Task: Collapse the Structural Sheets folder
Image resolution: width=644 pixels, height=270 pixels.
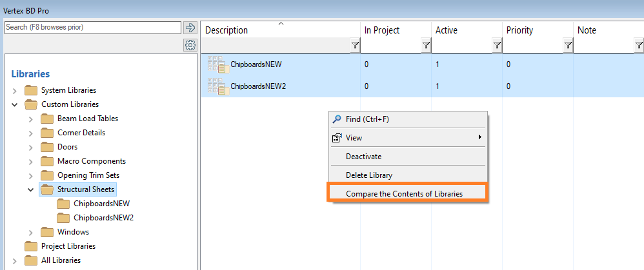Action: tap(30, 189)
